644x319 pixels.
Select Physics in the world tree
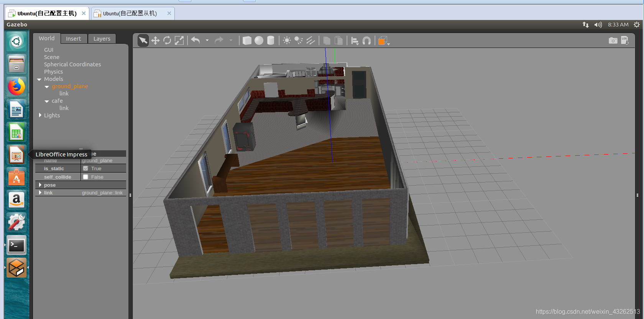point(53,72)
